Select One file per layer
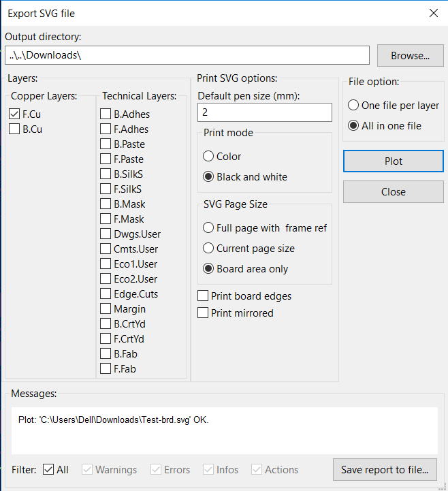448x491 pixels. pyautogui.click(x=353, y=106)
